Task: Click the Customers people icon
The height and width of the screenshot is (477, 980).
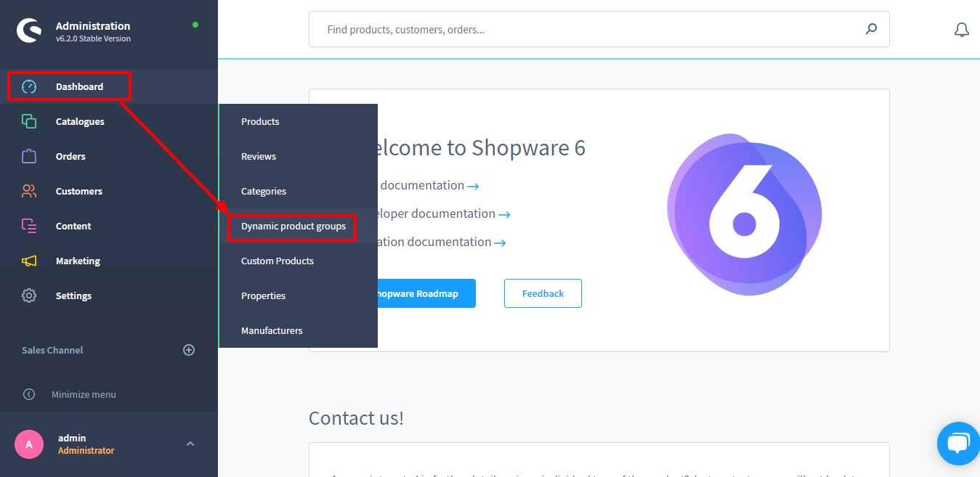Action: pyautogui.click(x=28, y=190)
